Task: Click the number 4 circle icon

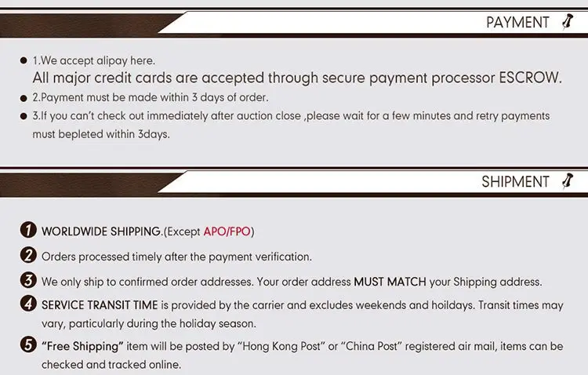Action: coord(29,304)
